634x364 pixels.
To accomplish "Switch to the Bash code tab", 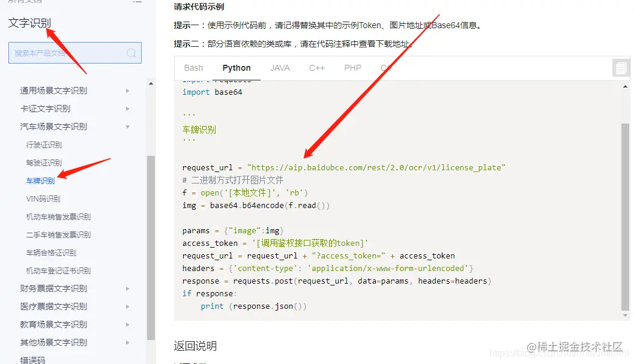I will pyautogui.click(x=193, y=68).
